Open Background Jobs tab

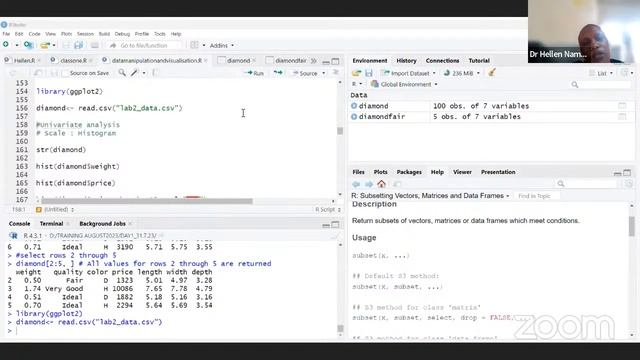(x=102, y=224)
